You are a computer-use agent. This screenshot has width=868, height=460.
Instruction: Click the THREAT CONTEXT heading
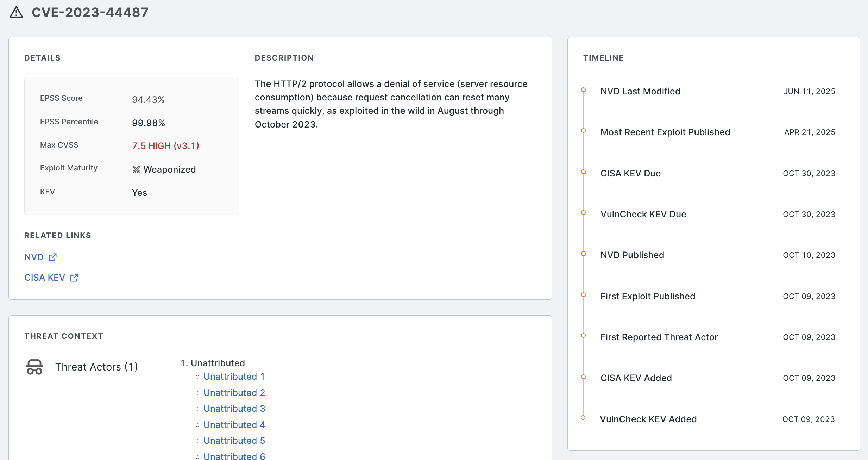pos(64,336)
